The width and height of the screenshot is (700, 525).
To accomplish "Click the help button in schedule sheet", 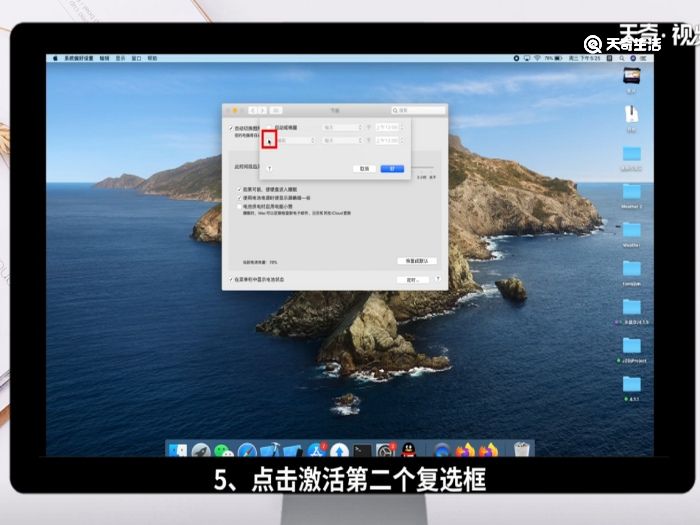I will [269, 168].
